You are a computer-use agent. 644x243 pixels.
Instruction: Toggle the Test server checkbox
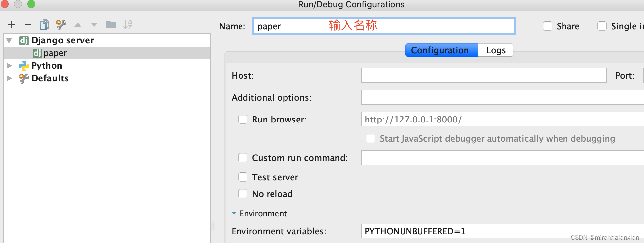pyautogui.click(x=243, y=177)
